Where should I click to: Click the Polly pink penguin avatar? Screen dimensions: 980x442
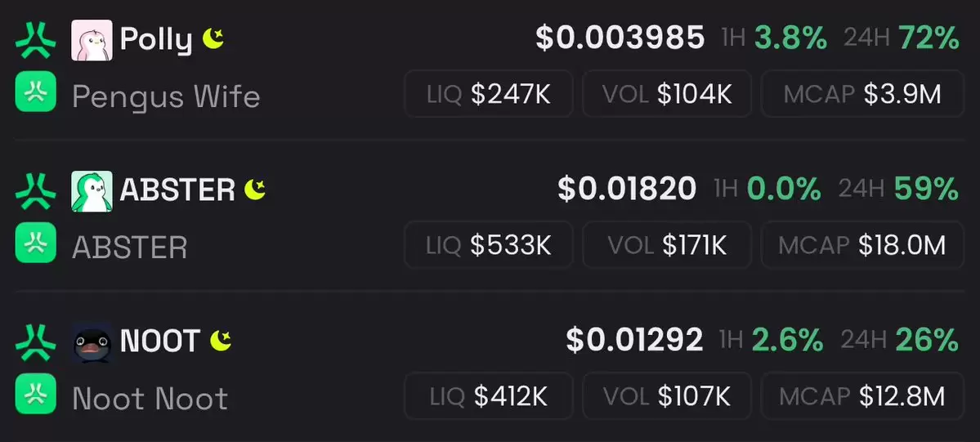click(92, 41)
